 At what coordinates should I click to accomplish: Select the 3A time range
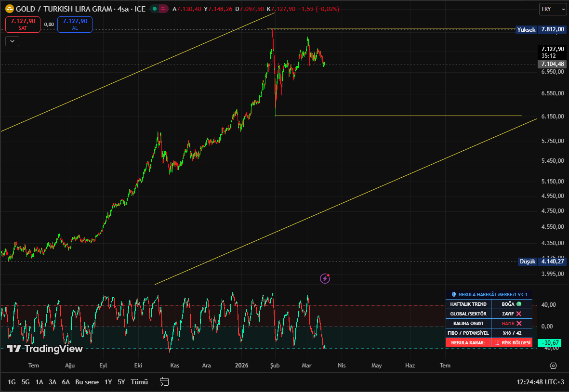point(53,382)
